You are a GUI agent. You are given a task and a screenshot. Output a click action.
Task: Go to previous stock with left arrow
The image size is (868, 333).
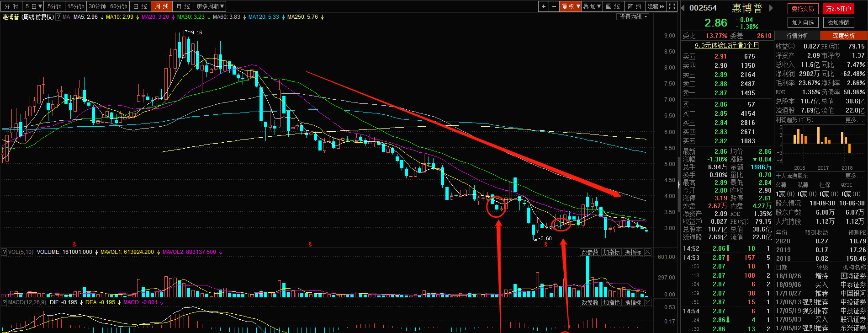(x=683, y=8)
